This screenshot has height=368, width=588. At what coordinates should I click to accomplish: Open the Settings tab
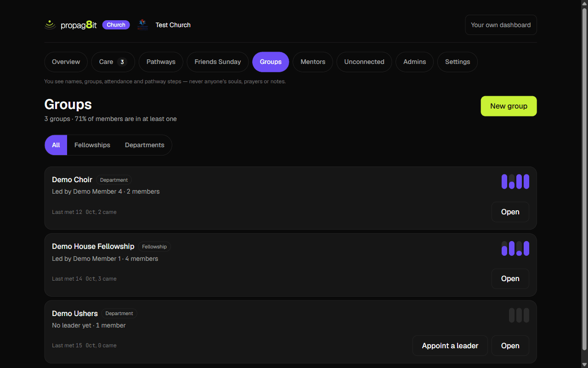[458, 62]
